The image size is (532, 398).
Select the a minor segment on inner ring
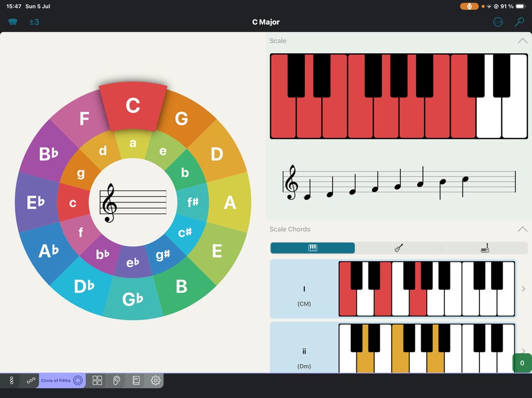coord(133,143)
